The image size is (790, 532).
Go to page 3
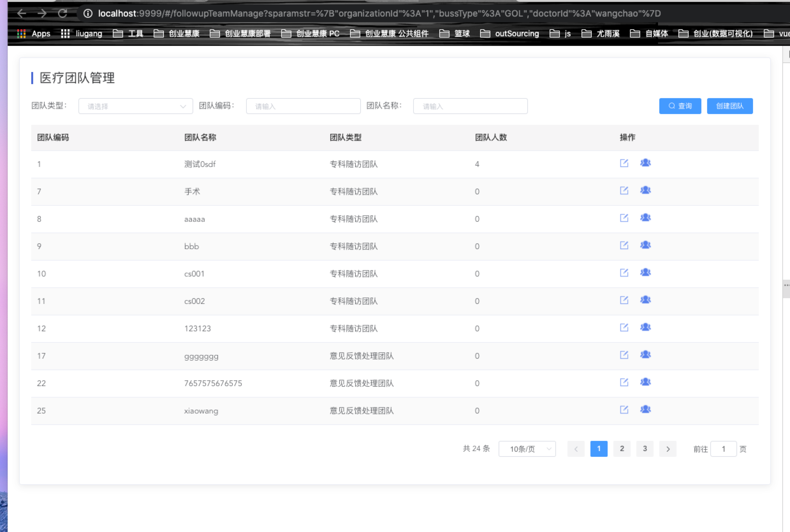tap(645, 449)
